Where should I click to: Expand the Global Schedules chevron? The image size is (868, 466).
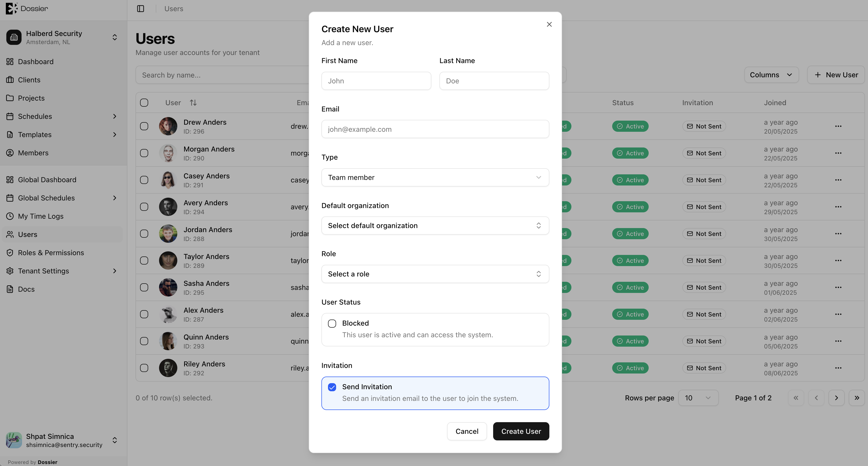point(114,198)
